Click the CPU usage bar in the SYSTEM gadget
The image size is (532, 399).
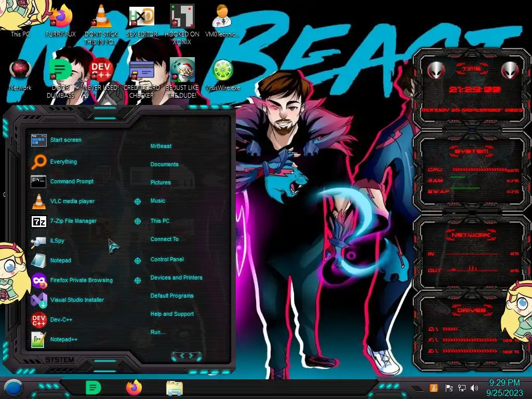[478, 170]
